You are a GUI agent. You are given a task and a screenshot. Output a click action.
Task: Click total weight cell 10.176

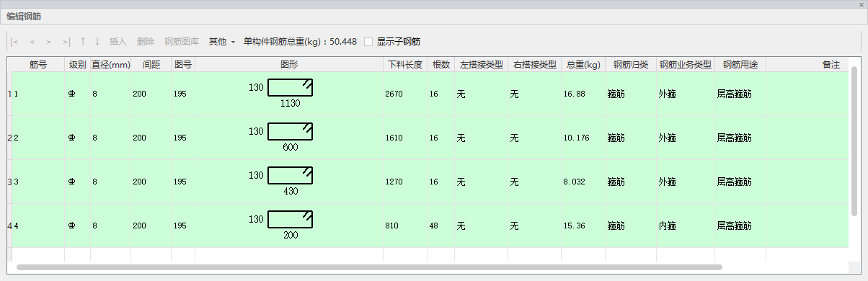(583, 138)
